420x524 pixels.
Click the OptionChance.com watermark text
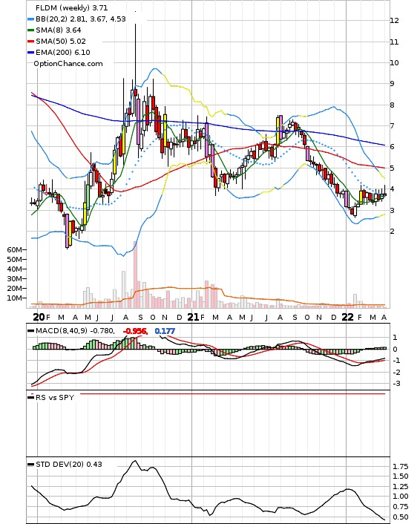pos(68,64)
